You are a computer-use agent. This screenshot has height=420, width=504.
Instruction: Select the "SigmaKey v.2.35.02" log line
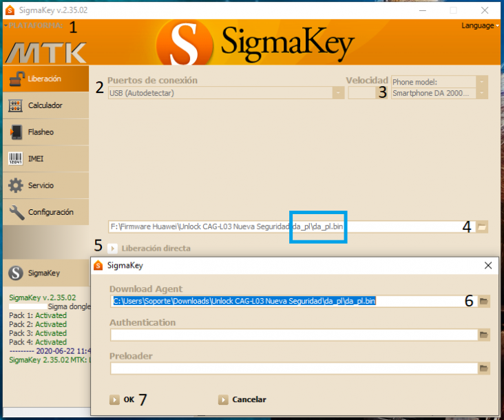pos(43,297)
